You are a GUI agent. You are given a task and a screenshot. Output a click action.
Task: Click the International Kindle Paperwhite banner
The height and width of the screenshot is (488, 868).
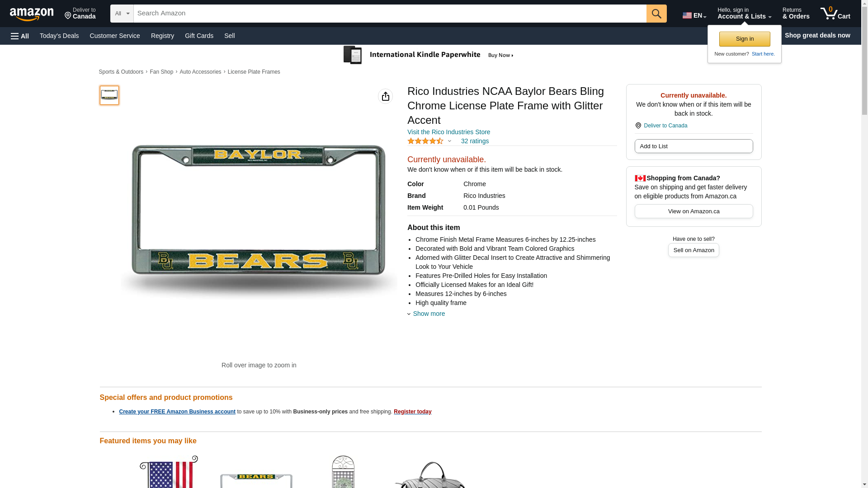tap(429, 55)
